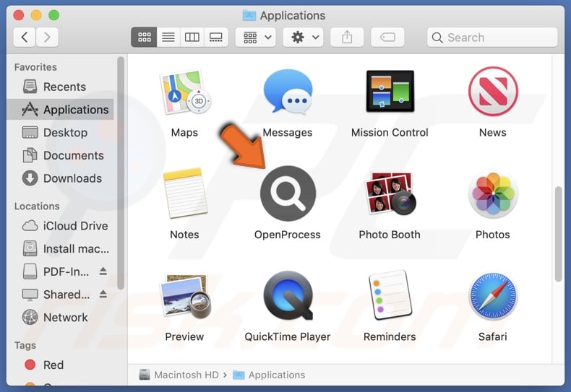Click the "OpenProcess" file name label
Screen dimensions: 571x392
288,235
